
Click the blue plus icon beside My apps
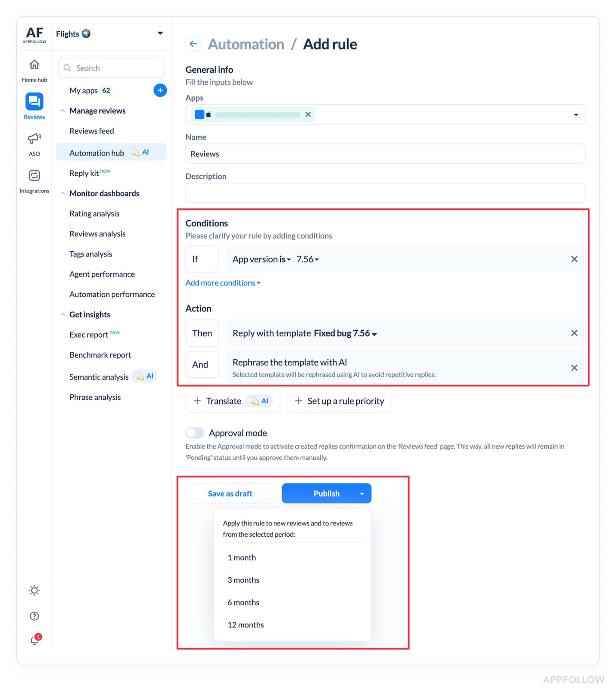(160, 90)
